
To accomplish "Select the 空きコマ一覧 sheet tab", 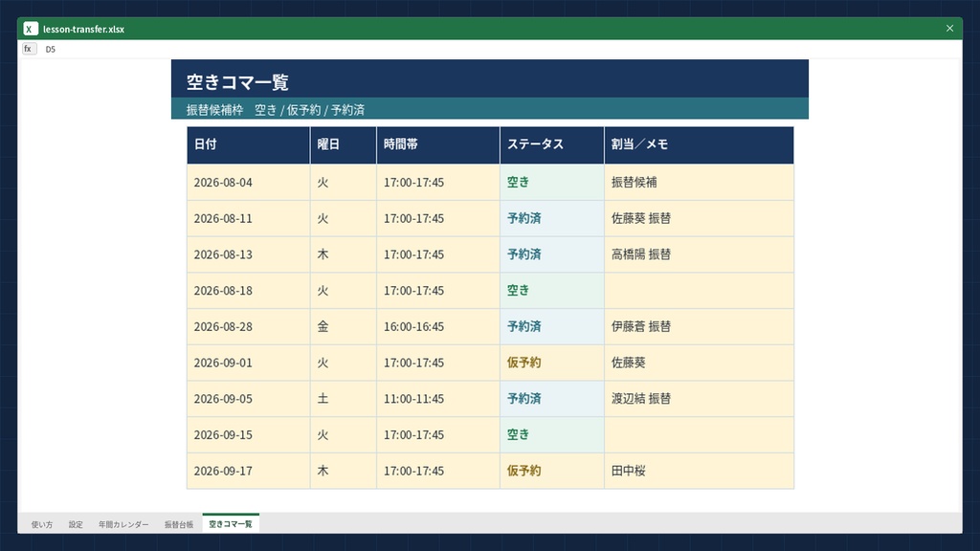I will coord(231,523).
